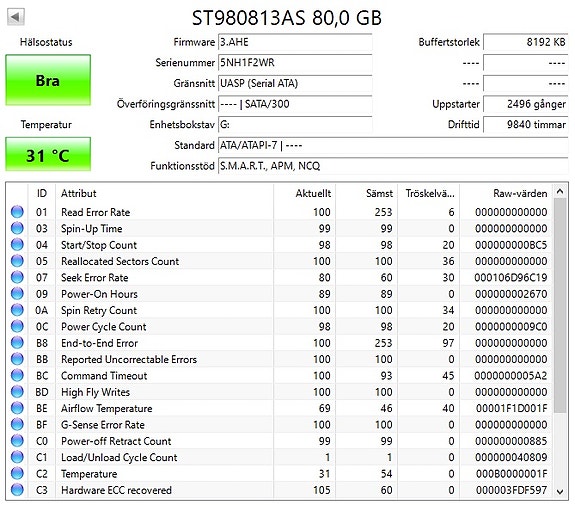Click the Aktuellt column header
The height and width of the screenshot is (505, 575).
pyautogui.click(x=304, y=193)
